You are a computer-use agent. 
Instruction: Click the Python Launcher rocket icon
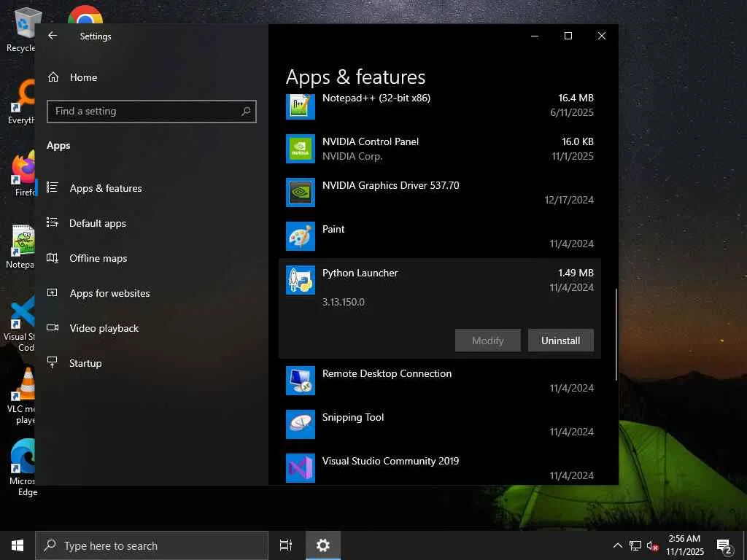pyautogui.click(x=300, y=280)
